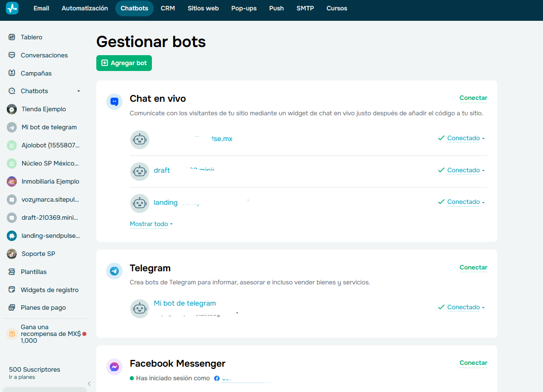Open the Pop-ups top menu
This screenshot has height=392, width=543.
[x=244, y=8]
